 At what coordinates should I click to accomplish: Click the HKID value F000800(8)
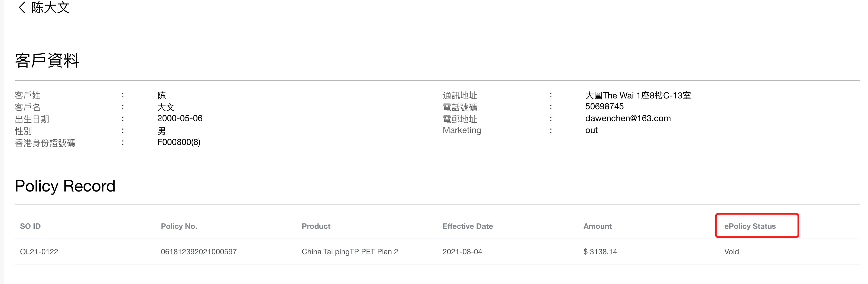click(x=179, y=142)
